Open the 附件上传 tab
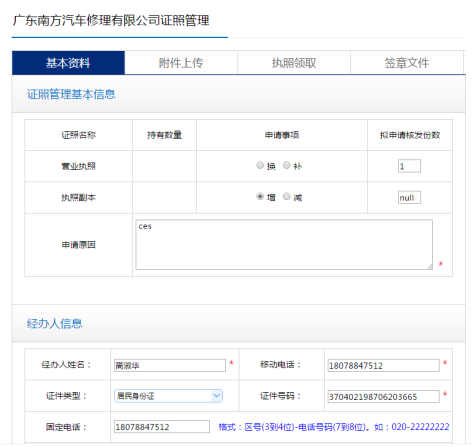 pos(181,63)
